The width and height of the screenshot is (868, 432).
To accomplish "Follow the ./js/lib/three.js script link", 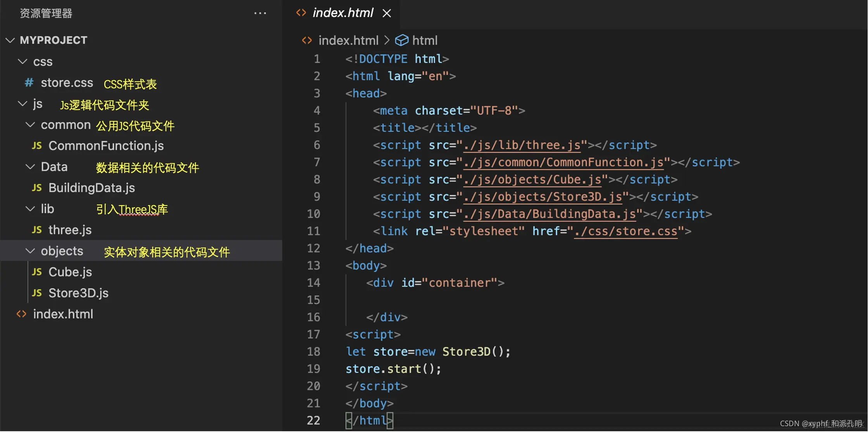I will click(522, 145).
